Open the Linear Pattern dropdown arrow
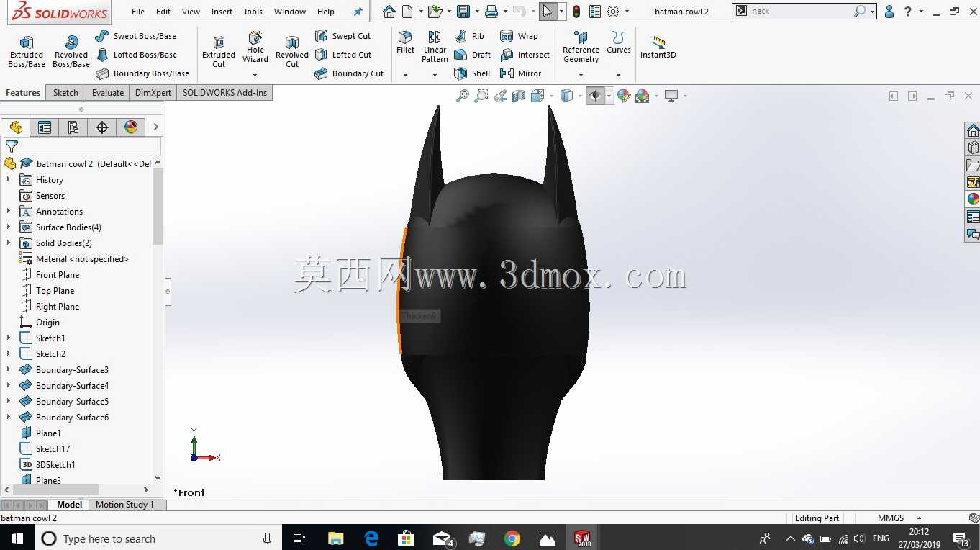The image size is (980, 550). coord(435,75)
